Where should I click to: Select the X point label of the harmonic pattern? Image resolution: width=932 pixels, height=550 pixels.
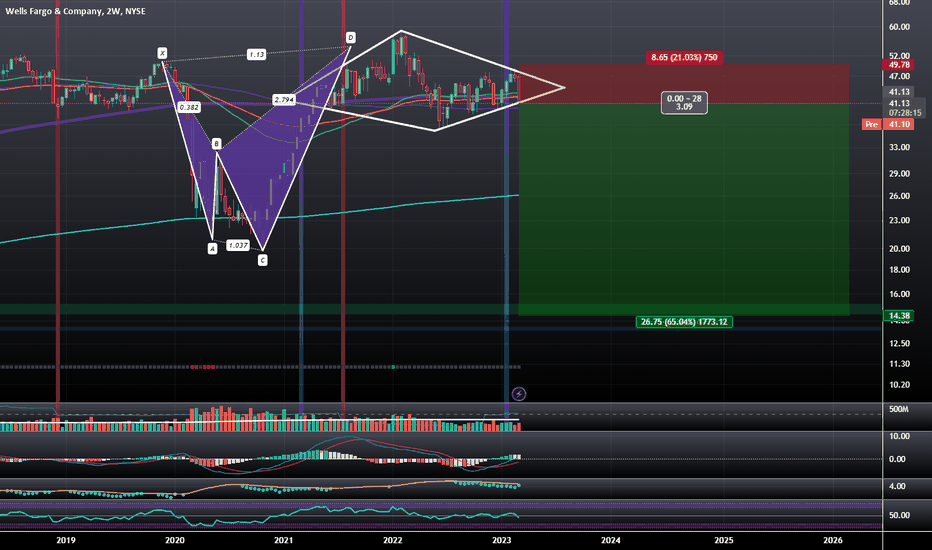[162, 54]
